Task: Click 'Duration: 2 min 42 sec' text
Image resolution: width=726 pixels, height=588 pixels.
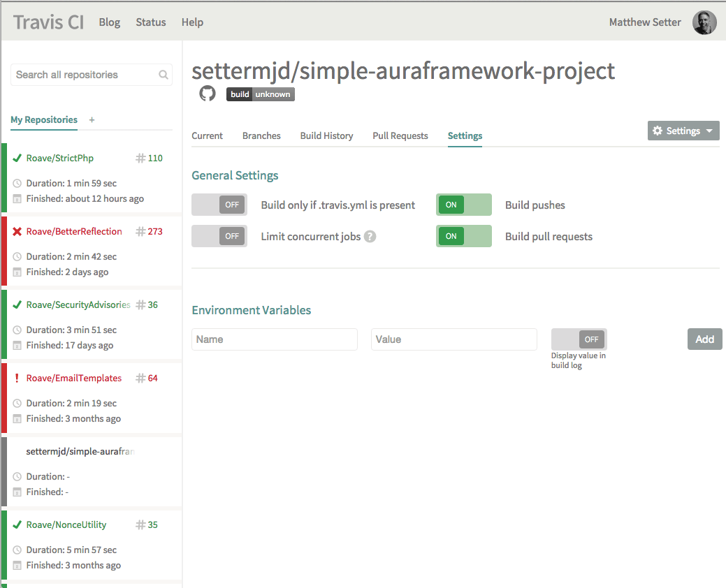Action: (x=71, y=256)
